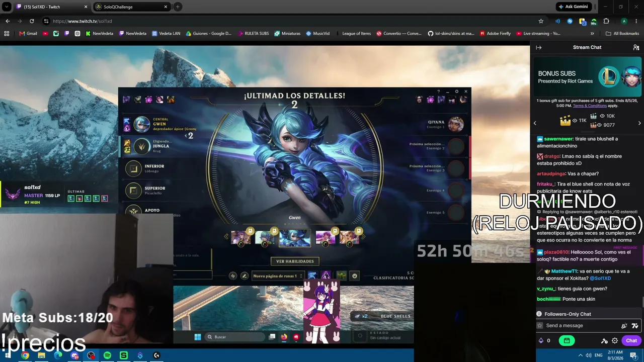
Task: Expand the tab search dropdown
Action: click(7, 7)
